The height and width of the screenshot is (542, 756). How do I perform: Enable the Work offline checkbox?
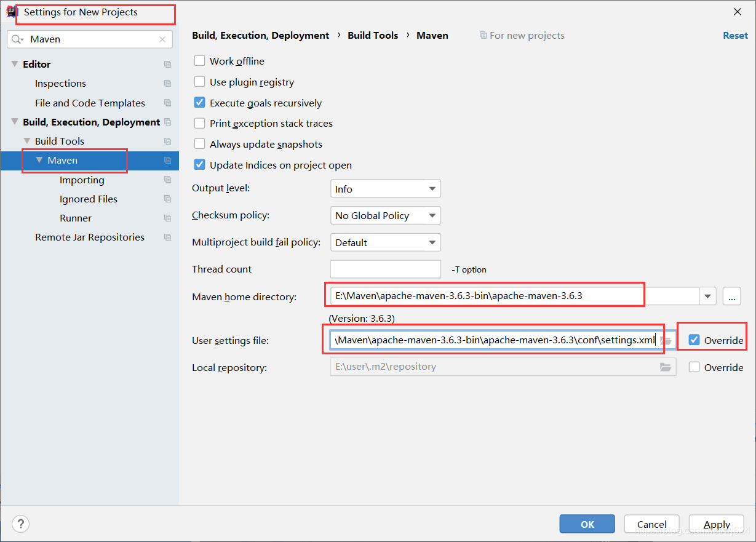(199, 61)
